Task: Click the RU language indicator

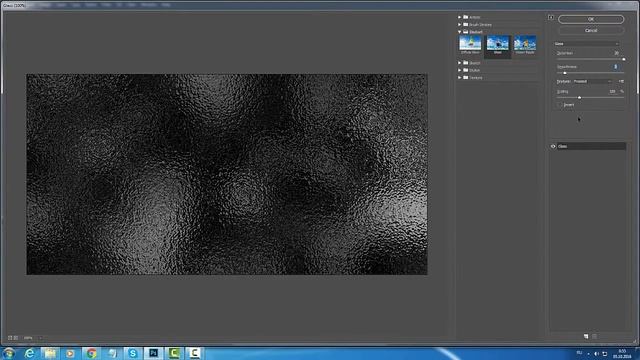Action: tap(579, 353)
